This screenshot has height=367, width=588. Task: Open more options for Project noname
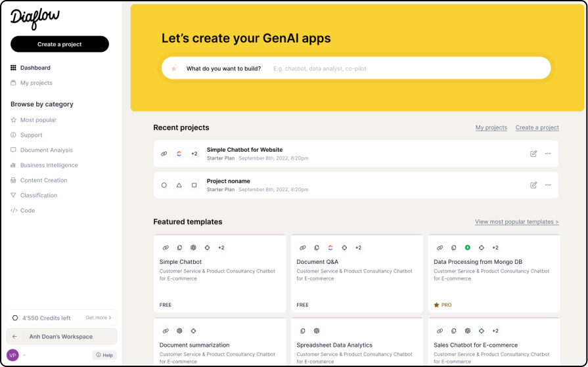point(548,184)
